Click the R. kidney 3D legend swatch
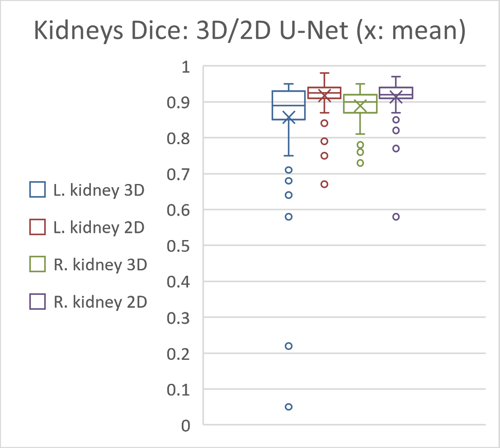This screenshot has height=448, width=500. (38, 264)
